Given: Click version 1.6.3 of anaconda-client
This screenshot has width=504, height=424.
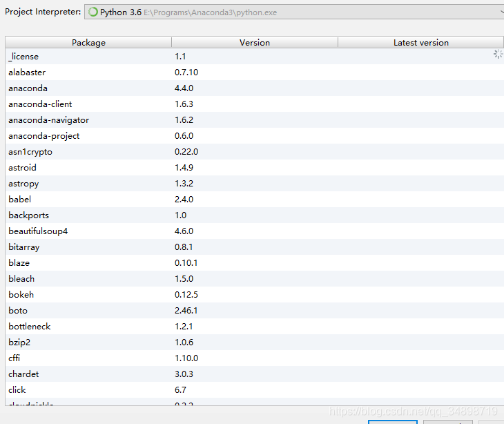Looking at the screenshot, I should coord(184,104).
